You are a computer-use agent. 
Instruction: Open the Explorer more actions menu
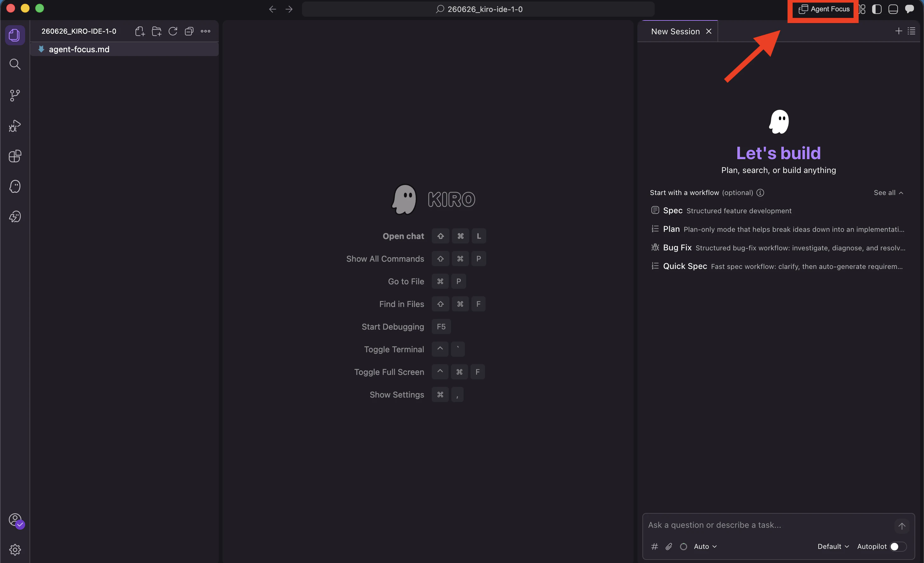click(206, 31)
